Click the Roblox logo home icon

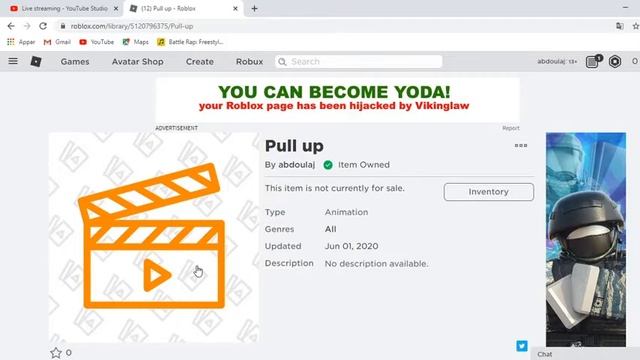[x=36, y=61]
